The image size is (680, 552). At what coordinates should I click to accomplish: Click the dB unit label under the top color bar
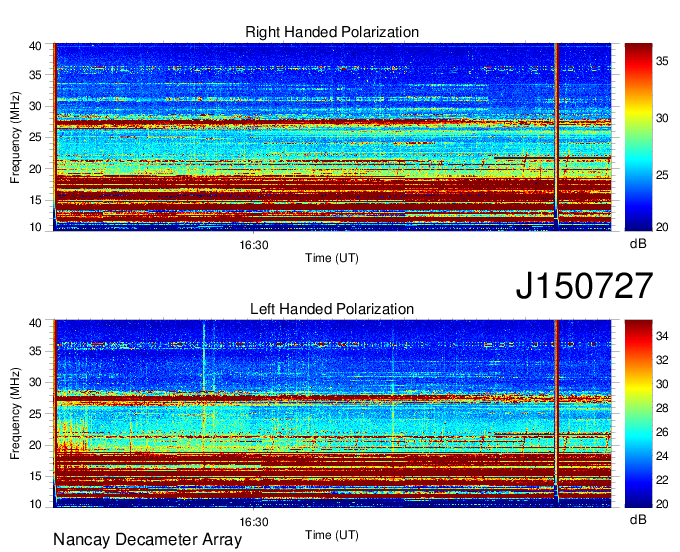click(638, 243)
